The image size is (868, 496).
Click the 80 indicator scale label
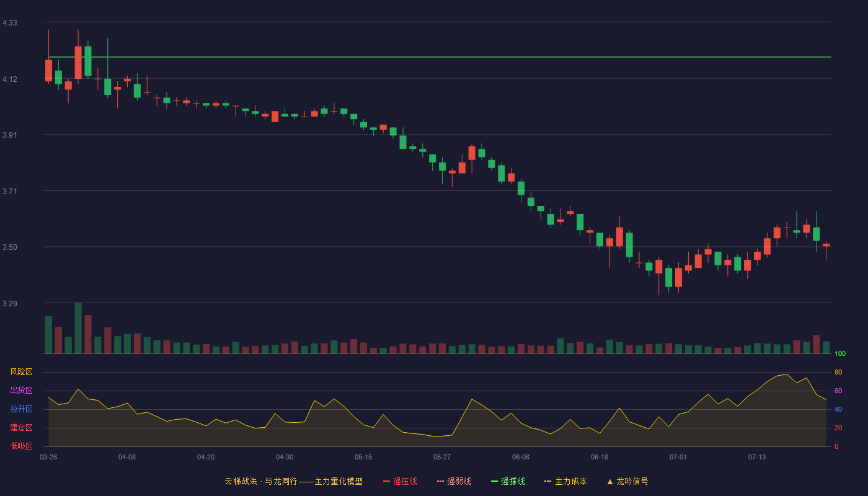tap(838, 372)
